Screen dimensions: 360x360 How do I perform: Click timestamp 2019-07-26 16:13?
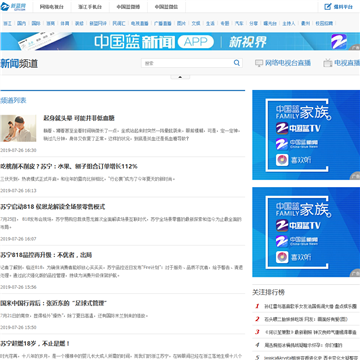click(x=18, y=191)
